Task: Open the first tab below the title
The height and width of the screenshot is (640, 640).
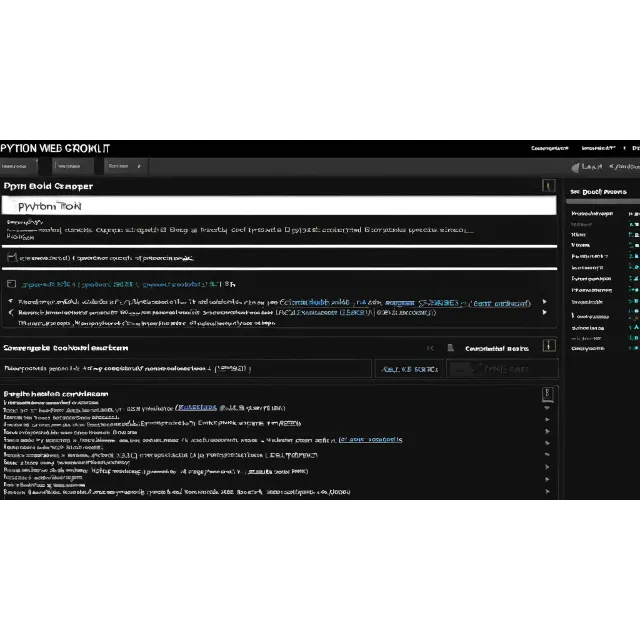Action: (x=19, y=167)
